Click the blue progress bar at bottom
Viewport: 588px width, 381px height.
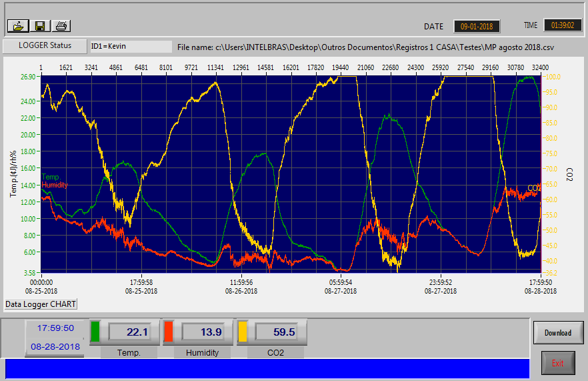(x=267, y=368)
